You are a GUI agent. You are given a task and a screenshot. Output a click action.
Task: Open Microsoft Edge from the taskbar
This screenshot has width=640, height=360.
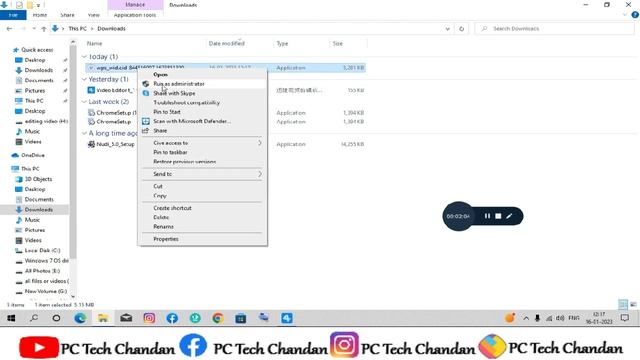(80, 318)
